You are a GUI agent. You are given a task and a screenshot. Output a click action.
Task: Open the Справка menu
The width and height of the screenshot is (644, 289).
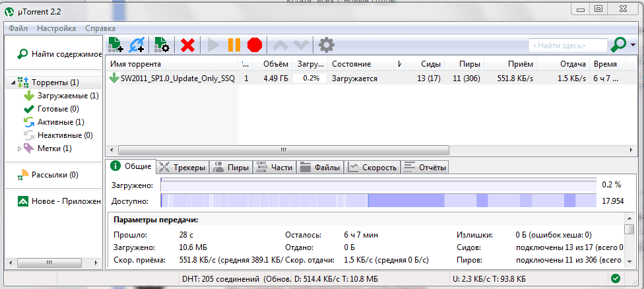coord(100,28)
